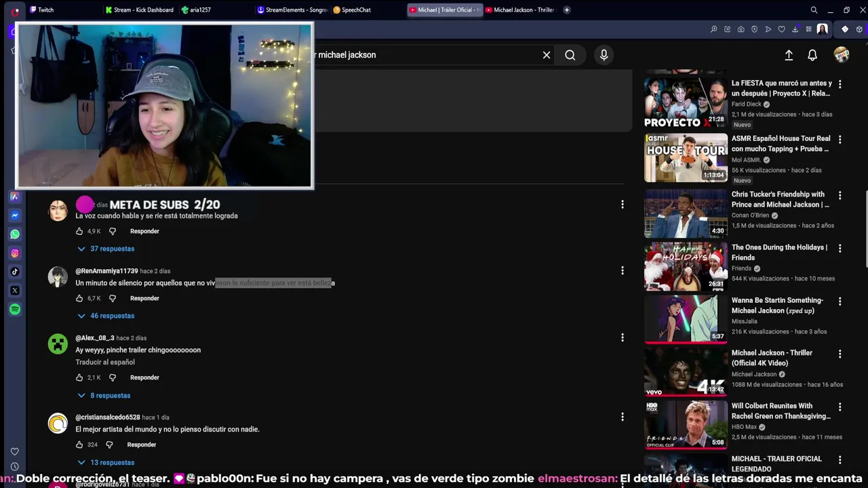Screen dimensions: 868x488
Task: Dislike the comment by @Alex._08_.3
Action: 113,378
